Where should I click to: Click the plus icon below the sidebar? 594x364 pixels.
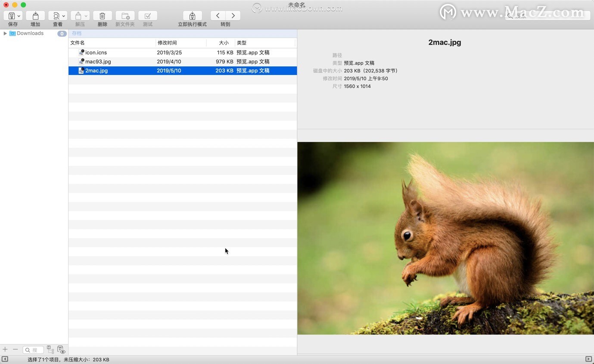[x=5, y=349]
